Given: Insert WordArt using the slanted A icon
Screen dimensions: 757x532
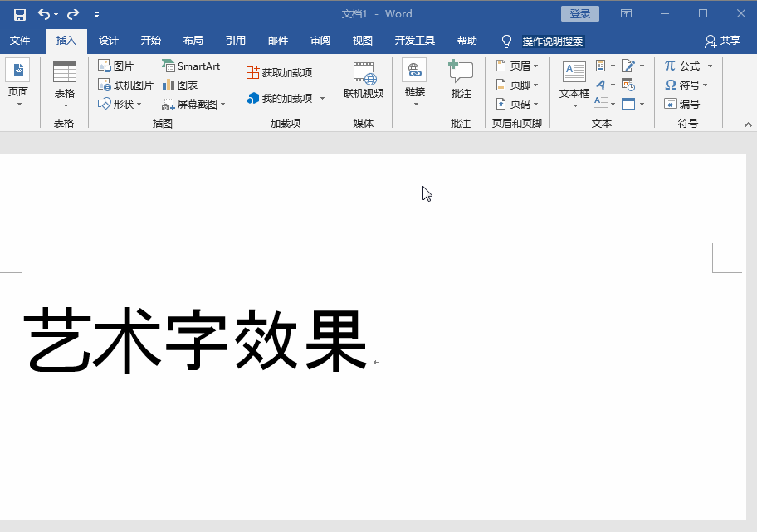Looking at the screenshot, I should tap(600, 85).
